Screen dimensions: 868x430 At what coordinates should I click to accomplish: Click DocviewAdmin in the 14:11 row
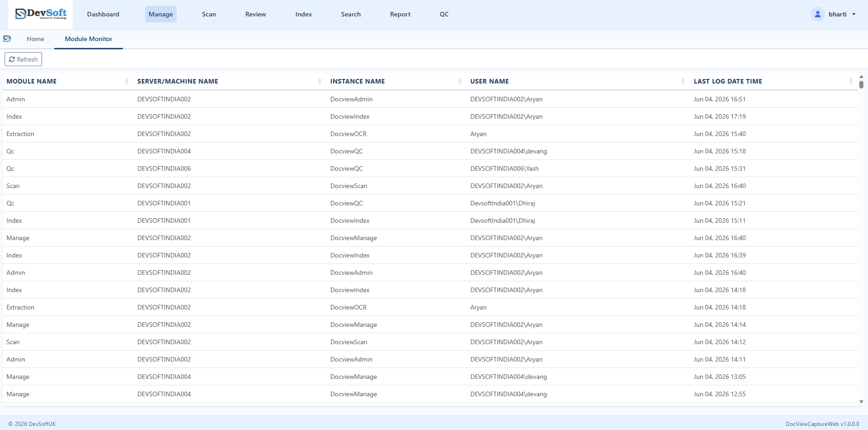pos(352,359)
